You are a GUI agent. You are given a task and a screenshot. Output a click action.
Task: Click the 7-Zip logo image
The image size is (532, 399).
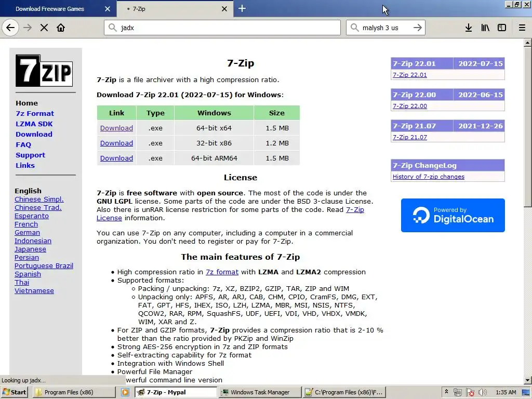[44, 71]
